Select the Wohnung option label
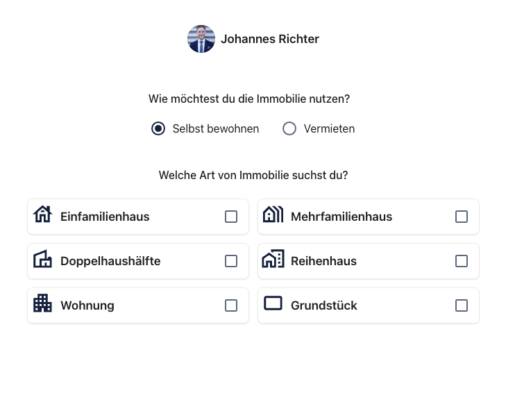This screenshot has width=515, height=420. point(87,305)
